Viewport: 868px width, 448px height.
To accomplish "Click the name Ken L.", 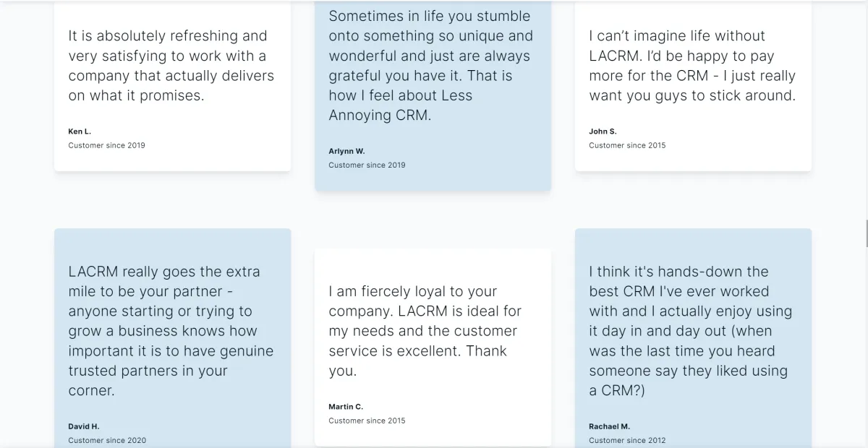I will tap(80, 132).
